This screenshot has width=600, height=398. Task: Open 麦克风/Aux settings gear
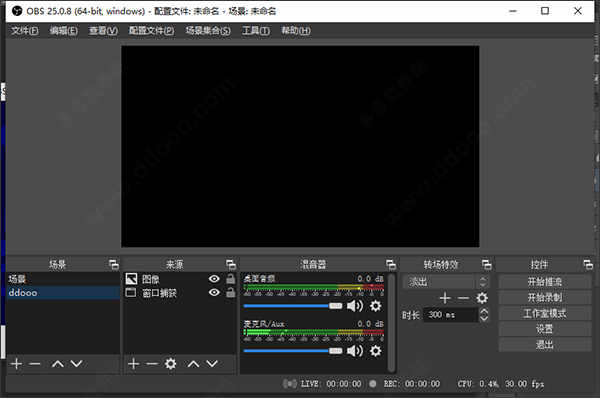(375, 351)
